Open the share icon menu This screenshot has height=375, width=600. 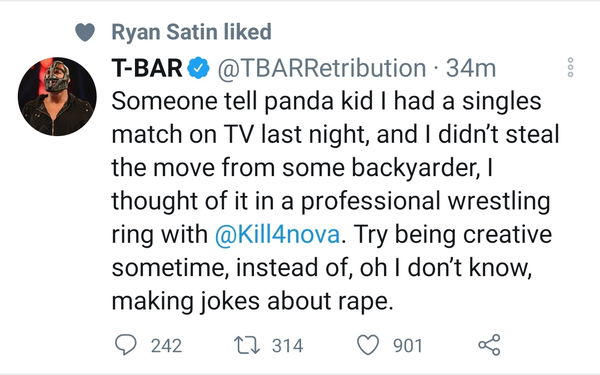489,345
